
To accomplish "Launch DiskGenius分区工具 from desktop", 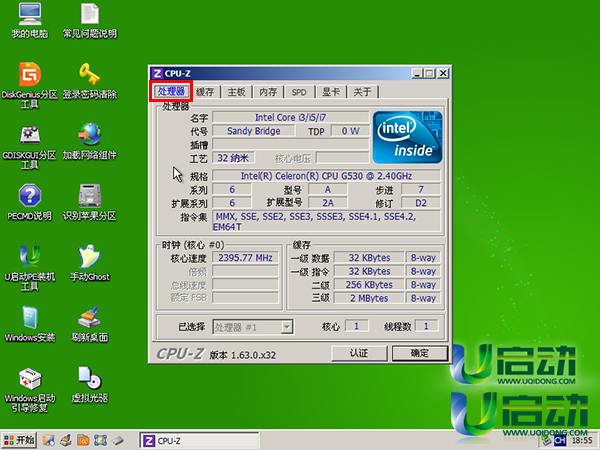I will tap(30, 85).
